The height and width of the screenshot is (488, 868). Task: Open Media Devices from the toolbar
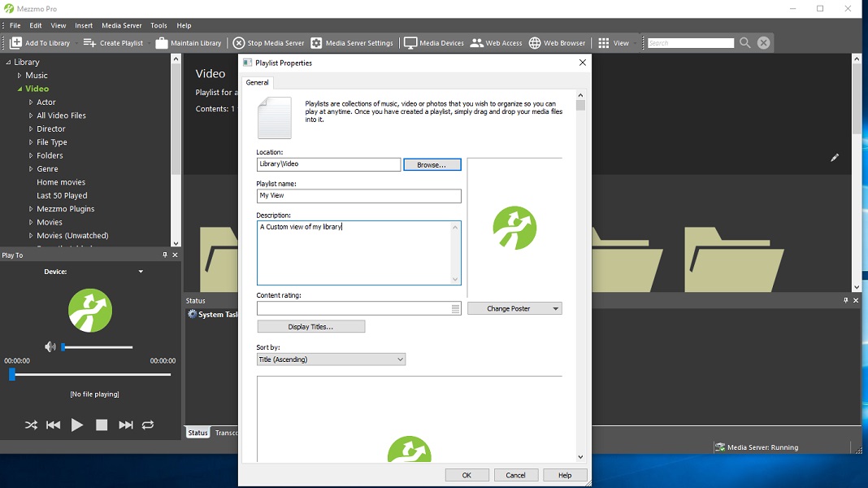coord(433,42)
